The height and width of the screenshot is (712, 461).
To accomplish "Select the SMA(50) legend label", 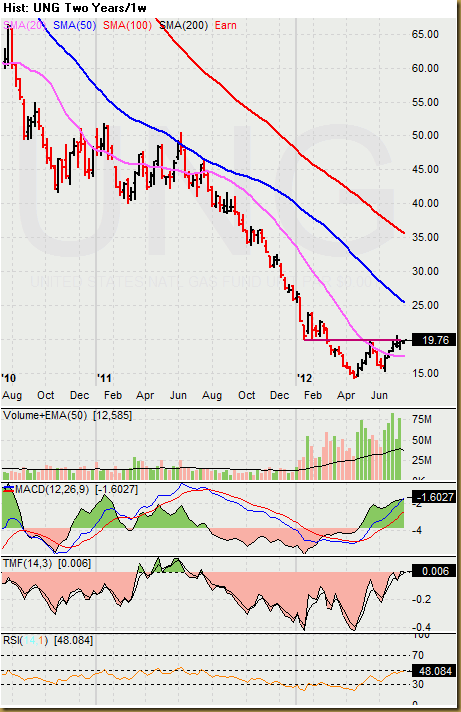I will coord(74,25).
